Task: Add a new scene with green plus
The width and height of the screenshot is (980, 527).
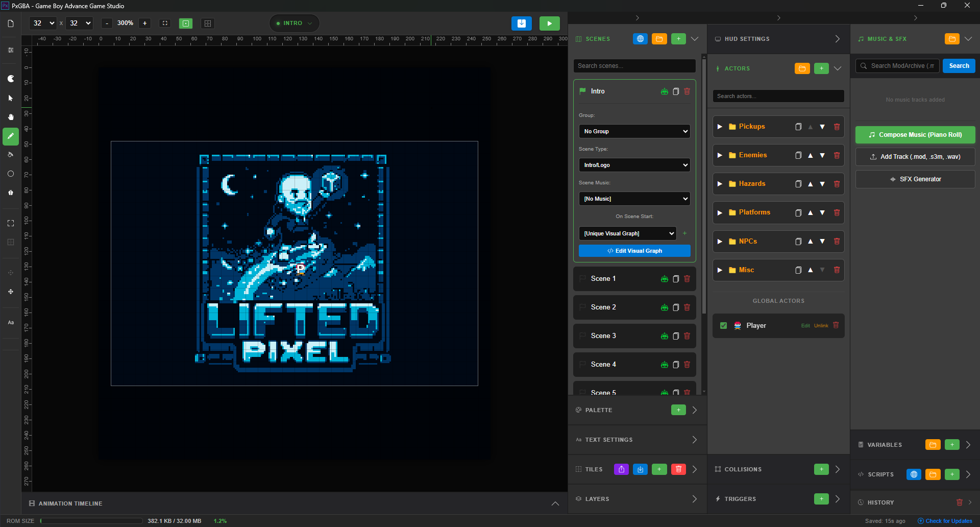Action: click(x=678, y=39)
